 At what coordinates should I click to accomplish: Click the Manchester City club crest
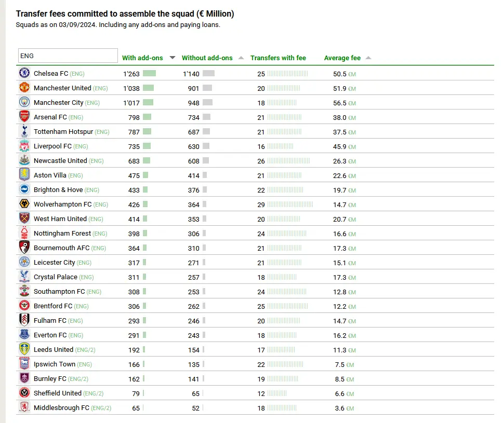click(x=24, y=102)
